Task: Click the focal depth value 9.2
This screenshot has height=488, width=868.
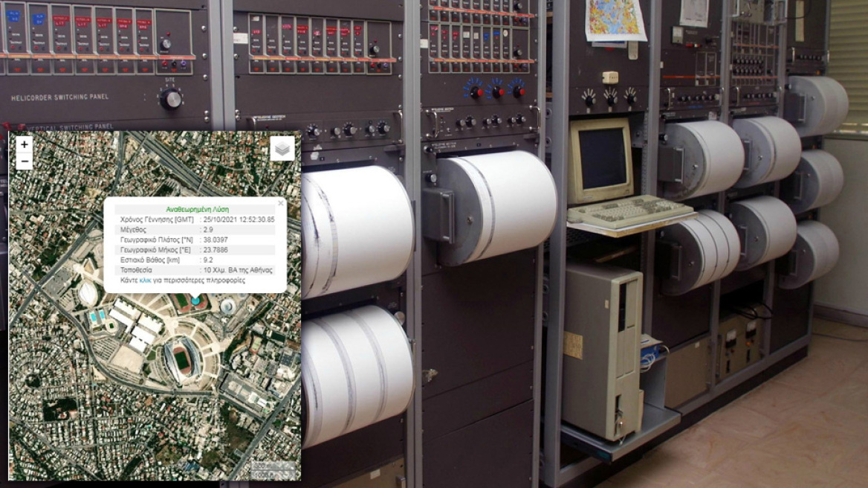Action: (x=208, y=260)
